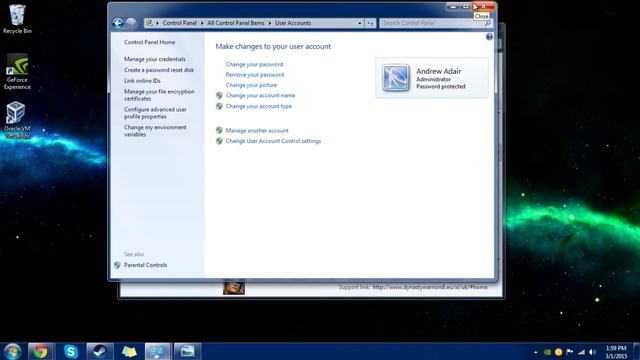Click the Control Panel taskbar button
640x360 pixels.
(158, 351)
